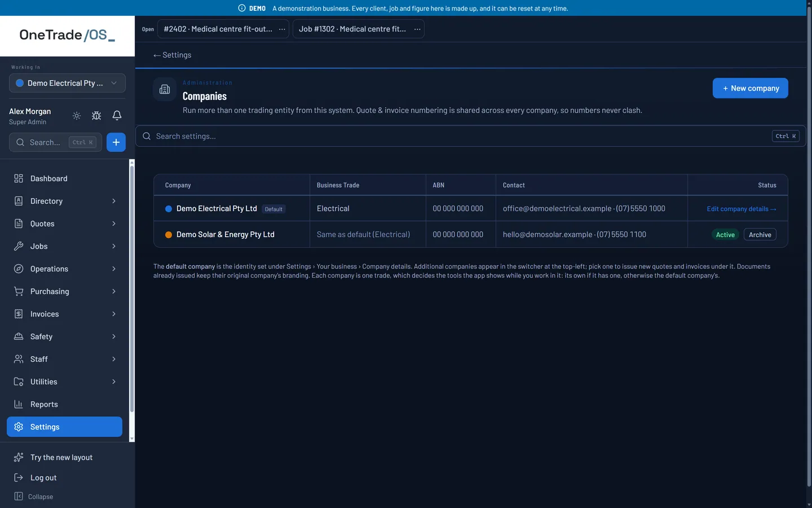Click the Dashboard grid icon
This screenshot has width=812, height=508.
click(x=19, y=178)
